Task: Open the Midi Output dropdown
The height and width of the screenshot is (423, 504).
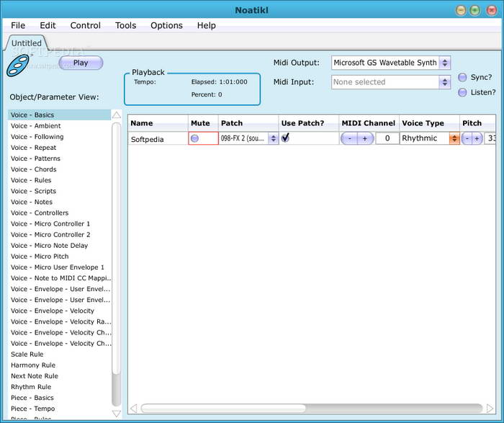Action: pos(444,63)
